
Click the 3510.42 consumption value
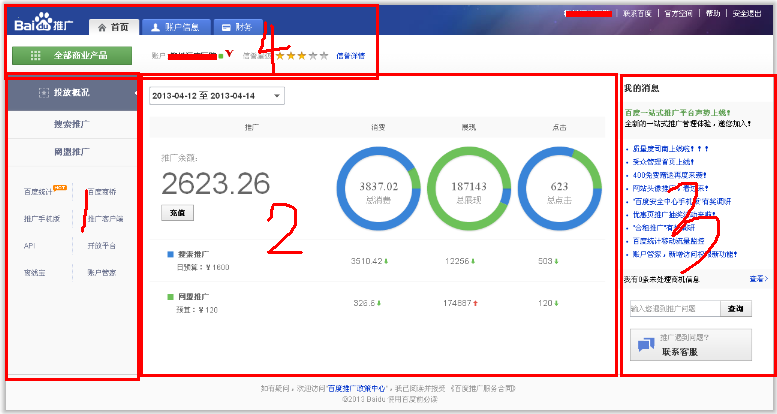tap(367, 261)
